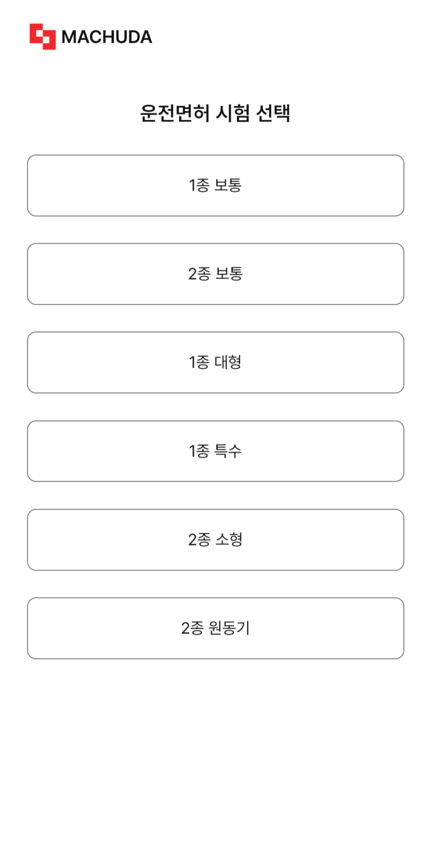Start the Class 1 large vehicle (대형) test
The width and height of the screenshot is (431, 868).
pos(215,363)
